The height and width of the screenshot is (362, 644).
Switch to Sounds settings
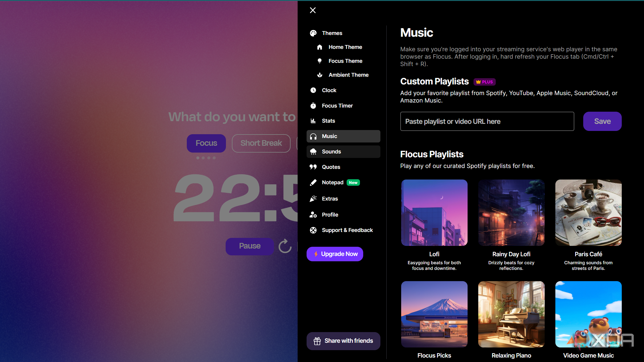pos(343,152)
